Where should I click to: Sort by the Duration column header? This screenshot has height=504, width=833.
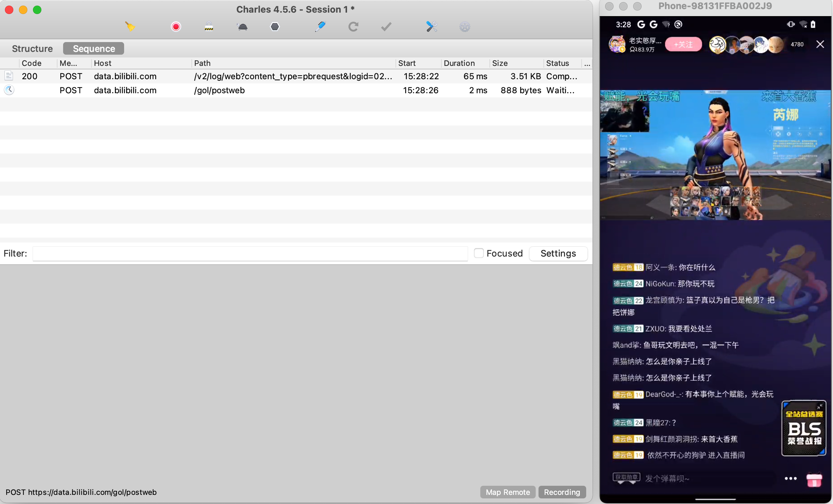pyautogui.click(x=465, y=63)
